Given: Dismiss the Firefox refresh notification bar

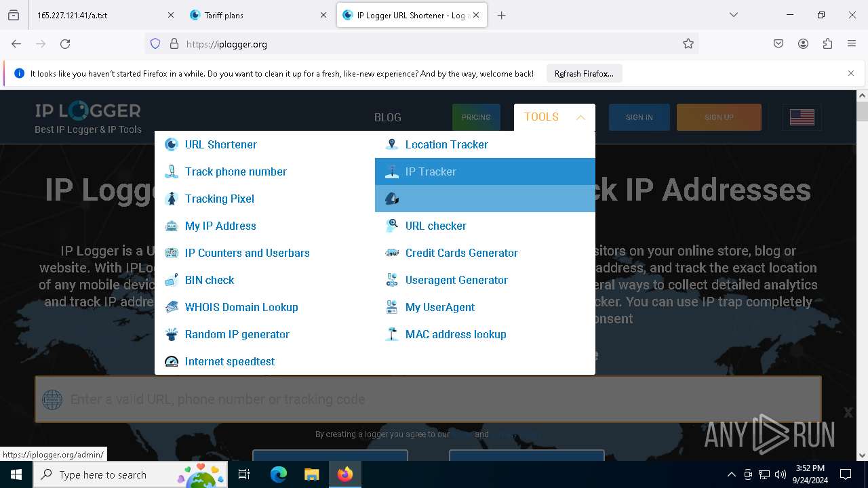Looking at the screenshot, I should pos(851,73).
